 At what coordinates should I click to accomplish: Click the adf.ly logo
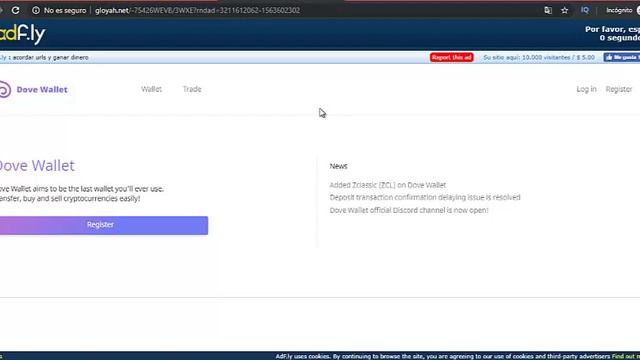22,35
